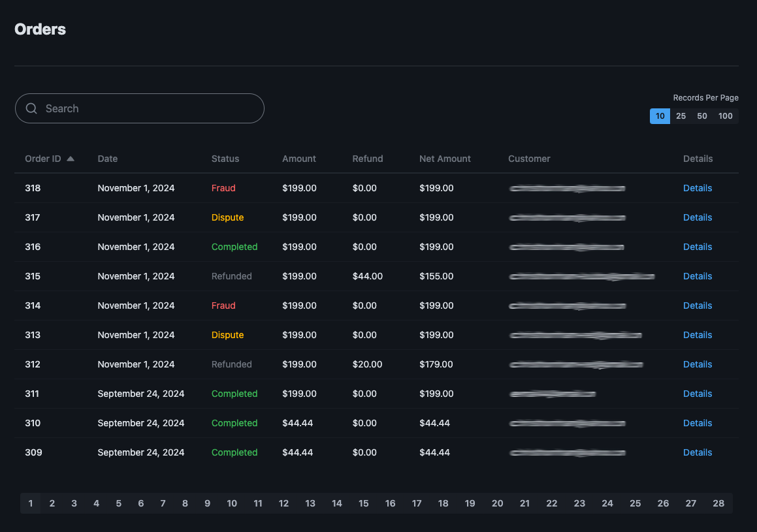Go to pagination page 17

click(x=417, y=503)
